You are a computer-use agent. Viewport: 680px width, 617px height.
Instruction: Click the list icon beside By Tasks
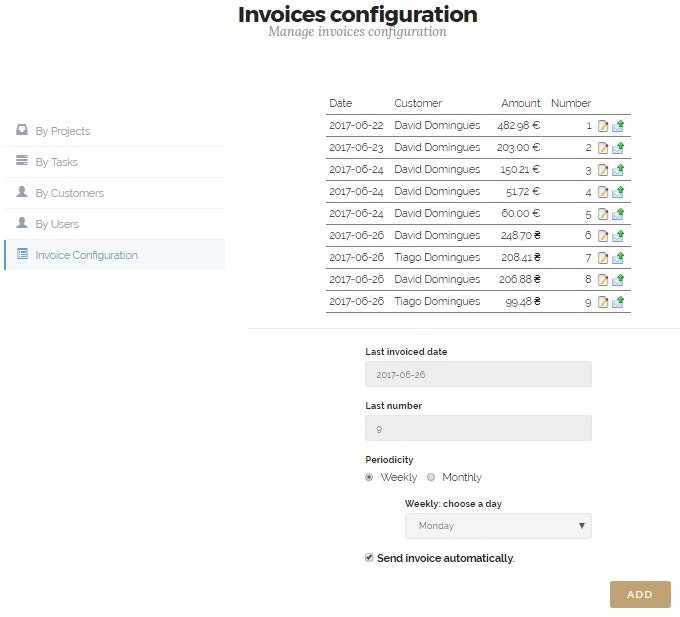pos(22,160)
